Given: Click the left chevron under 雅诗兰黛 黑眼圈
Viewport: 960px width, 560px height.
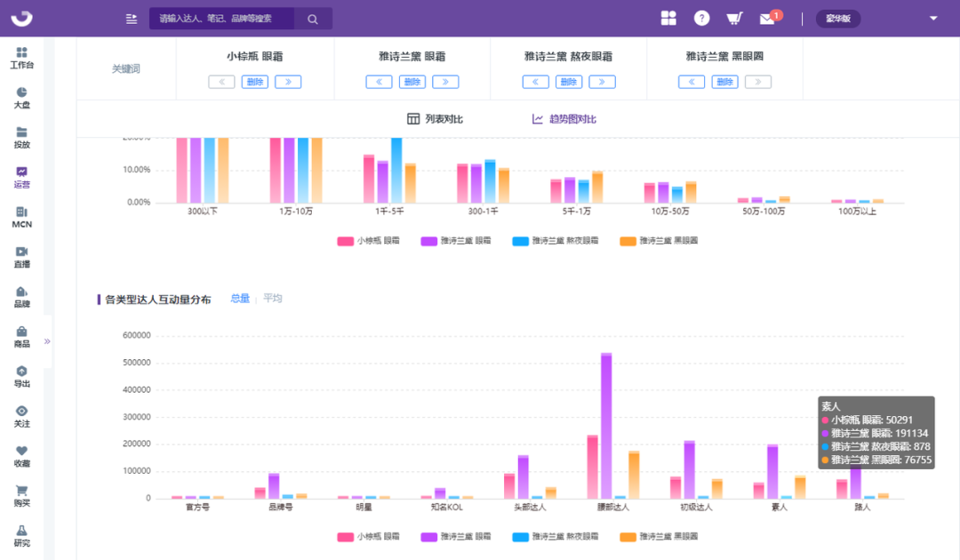Looking at the screenshot, I should click(692, 81).
